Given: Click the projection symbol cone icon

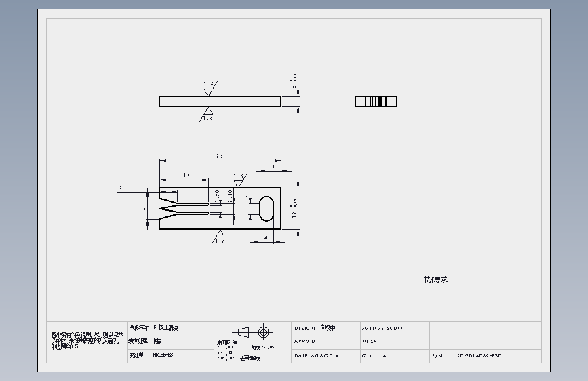Looking at the screenshot, I should [243, 332].
